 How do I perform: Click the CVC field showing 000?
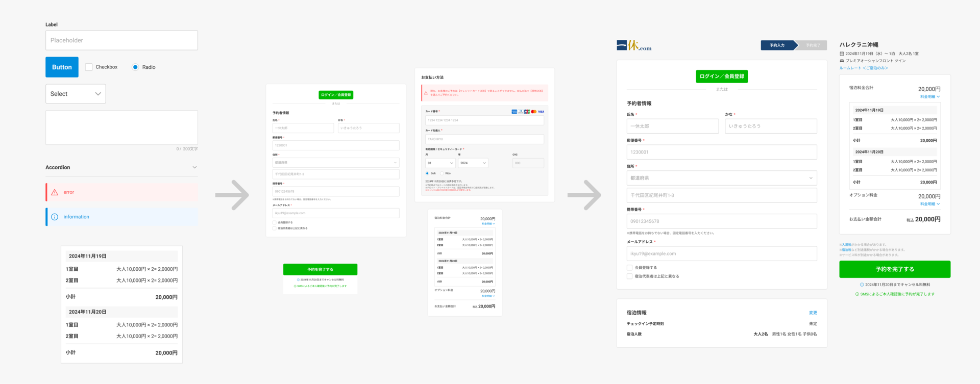pyautogui.click(x=528, y=163)
